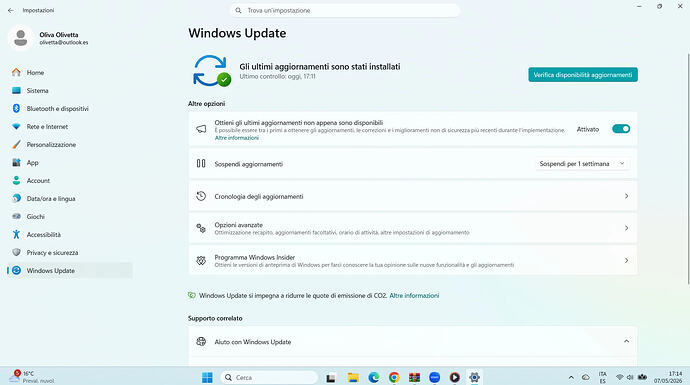The width and height of the screenshot is (690, 385).
Task: Launch Google Chrome from taskbar
Action: point(394,378)
